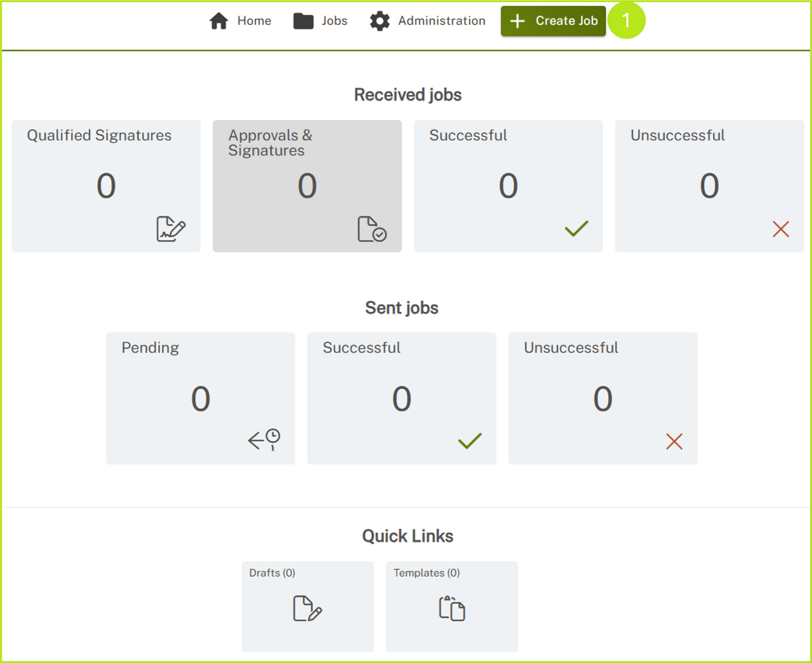Click the Jobs folder icon

pyautogui.click(x=303, y=21)
